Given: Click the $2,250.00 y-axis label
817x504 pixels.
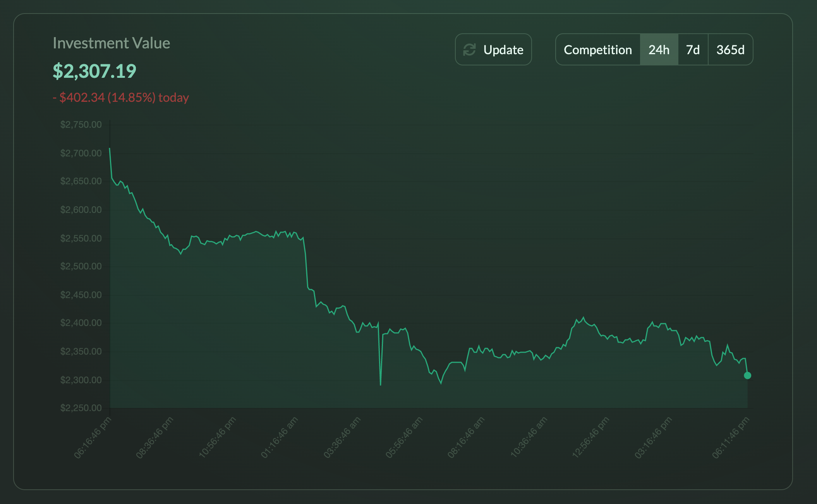Looking at the screenshot, I should coord(81,408).
